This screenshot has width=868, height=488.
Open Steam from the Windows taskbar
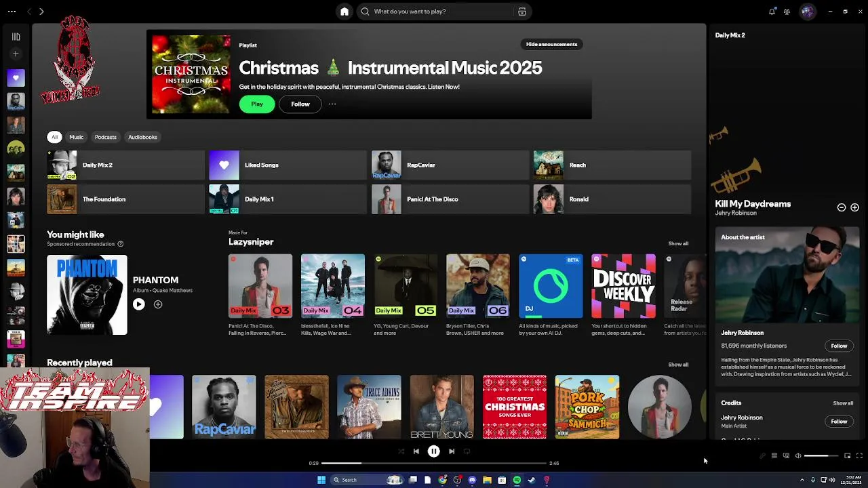coord(532,480)
